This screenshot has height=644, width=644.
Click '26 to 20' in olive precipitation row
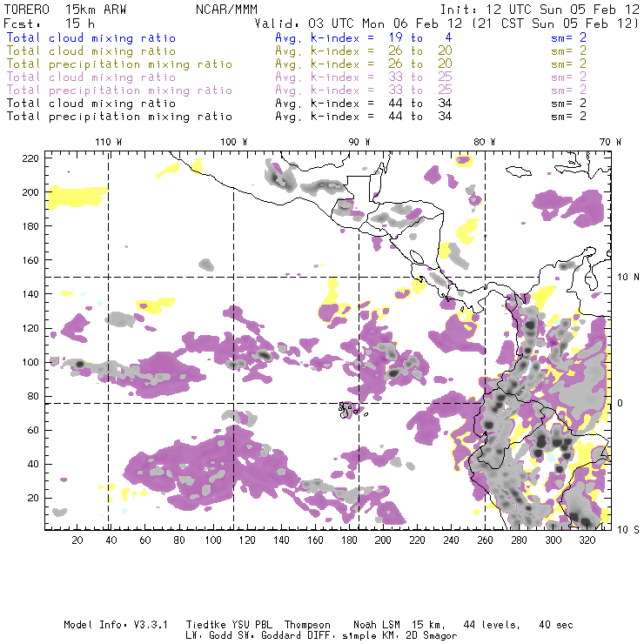click(420, 64)
